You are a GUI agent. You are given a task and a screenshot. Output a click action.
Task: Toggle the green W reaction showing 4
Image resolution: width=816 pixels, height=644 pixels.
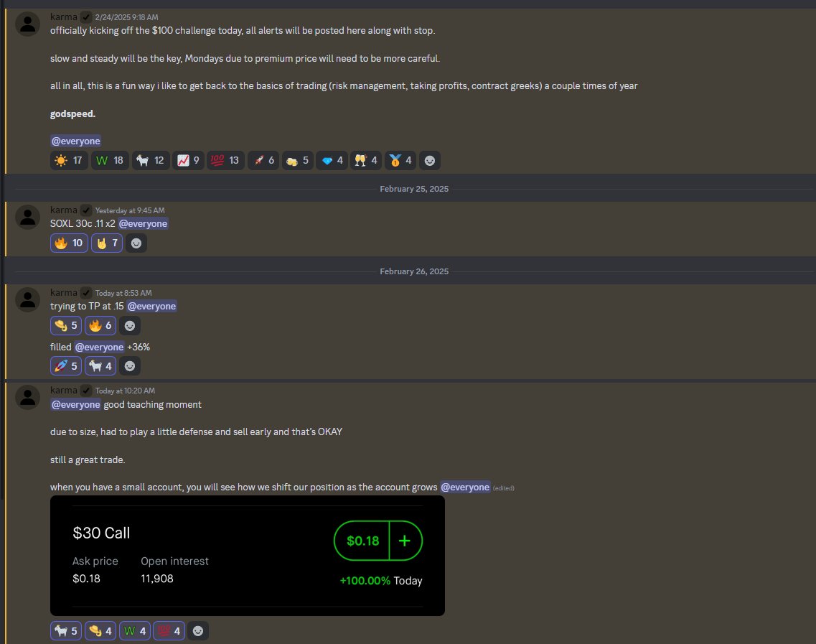135,631
